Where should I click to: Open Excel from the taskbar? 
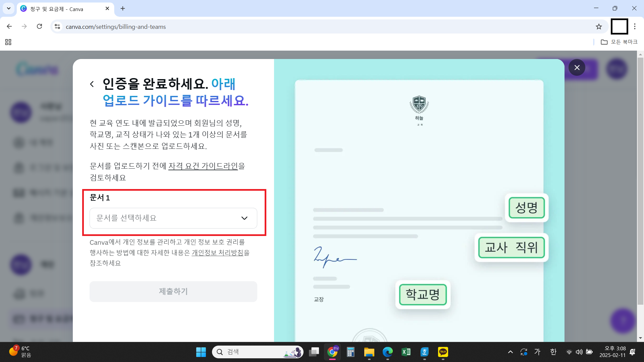(x=406, y=352)
